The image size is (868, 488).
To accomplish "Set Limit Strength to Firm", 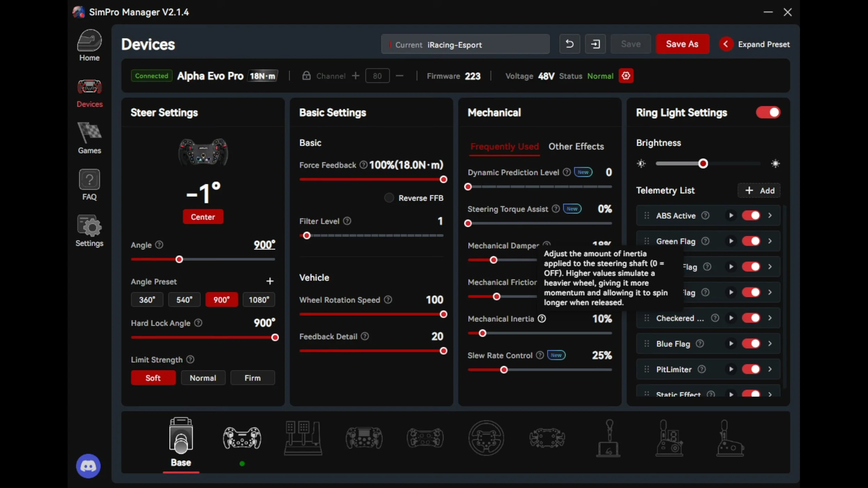I will (252, 378).
